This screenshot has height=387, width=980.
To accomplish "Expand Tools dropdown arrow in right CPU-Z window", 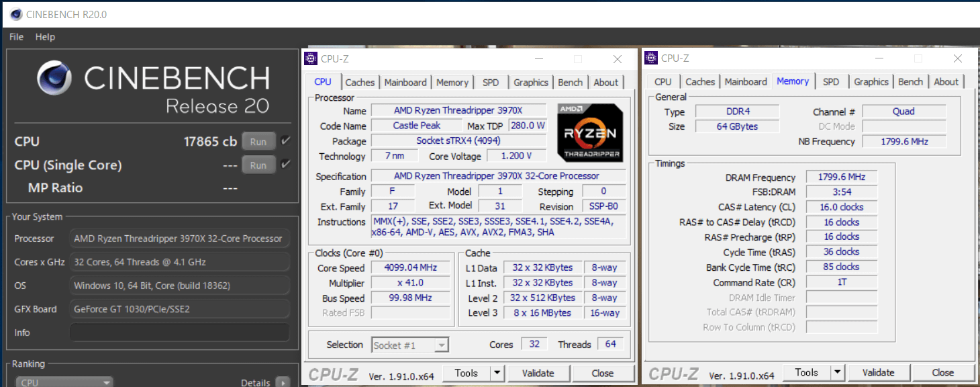I will coord(837,372).
